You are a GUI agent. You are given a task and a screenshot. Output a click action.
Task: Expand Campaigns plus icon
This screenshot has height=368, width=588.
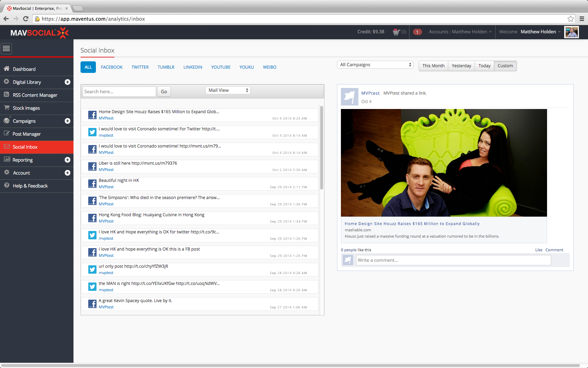click(x=68, y=121)
